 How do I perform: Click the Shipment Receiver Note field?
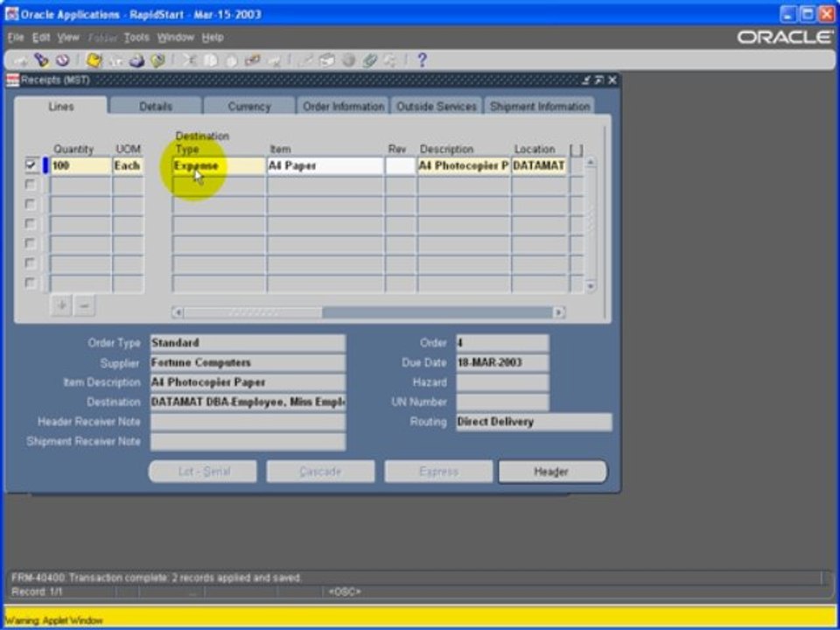pos(248,442)
